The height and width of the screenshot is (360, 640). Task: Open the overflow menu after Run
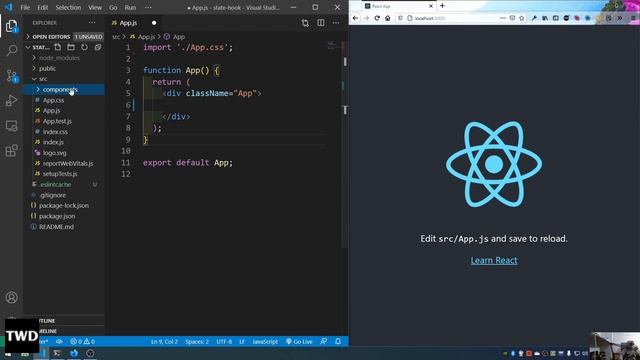[148, 7]
